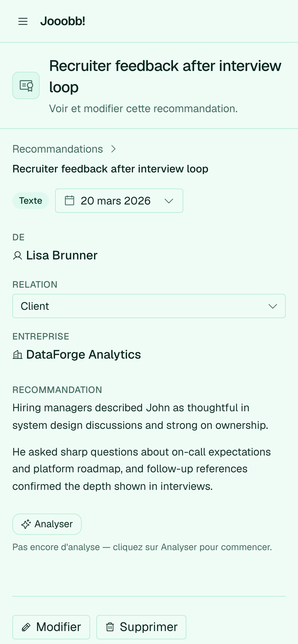Click the pencil icon on Modifier button
298x644 pixels.
pos(26,627)
